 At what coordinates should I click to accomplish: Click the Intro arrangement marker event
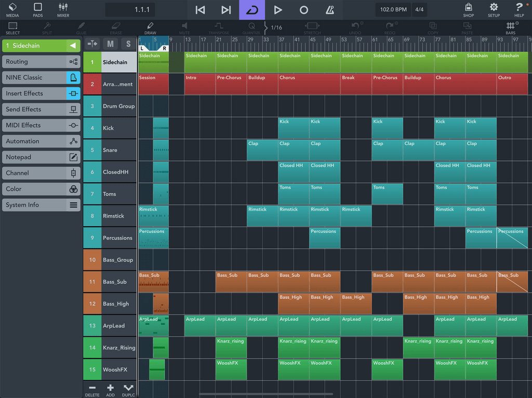pos(200,84)
